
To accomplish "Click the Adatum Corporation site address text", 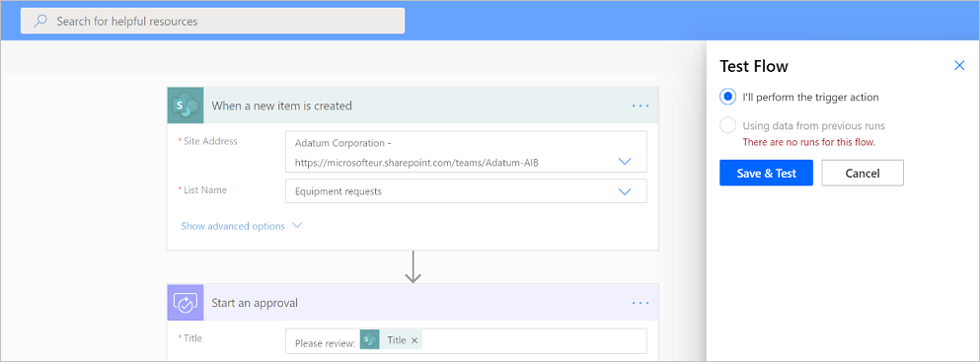I will pyautogui.click(x=416, y=153).
